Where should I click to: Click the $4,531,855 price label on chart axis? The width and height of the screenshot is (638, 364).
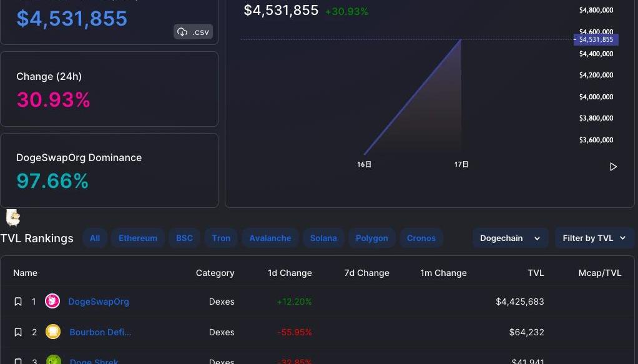point(596,39)
